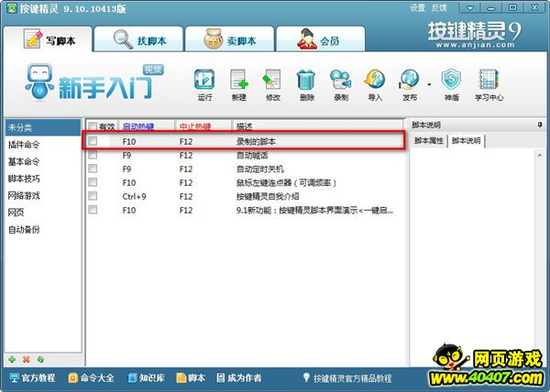
Task: Refresh categories with green refresh icon
Action: 40,359
